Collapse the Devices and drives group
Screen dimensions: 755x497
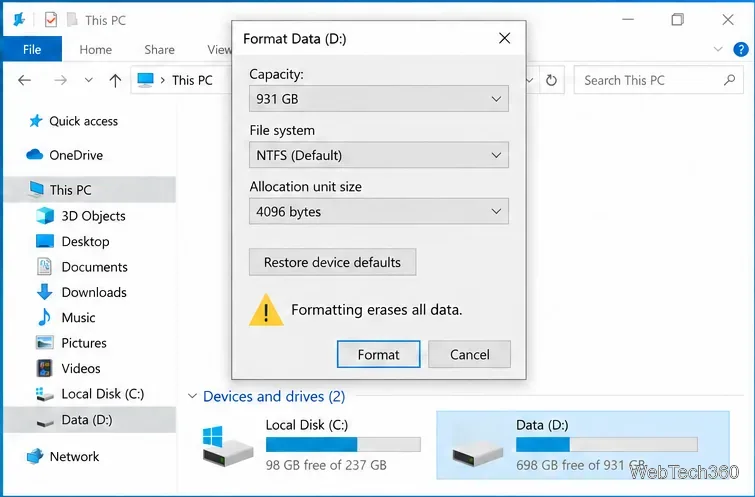click(192, 396)
